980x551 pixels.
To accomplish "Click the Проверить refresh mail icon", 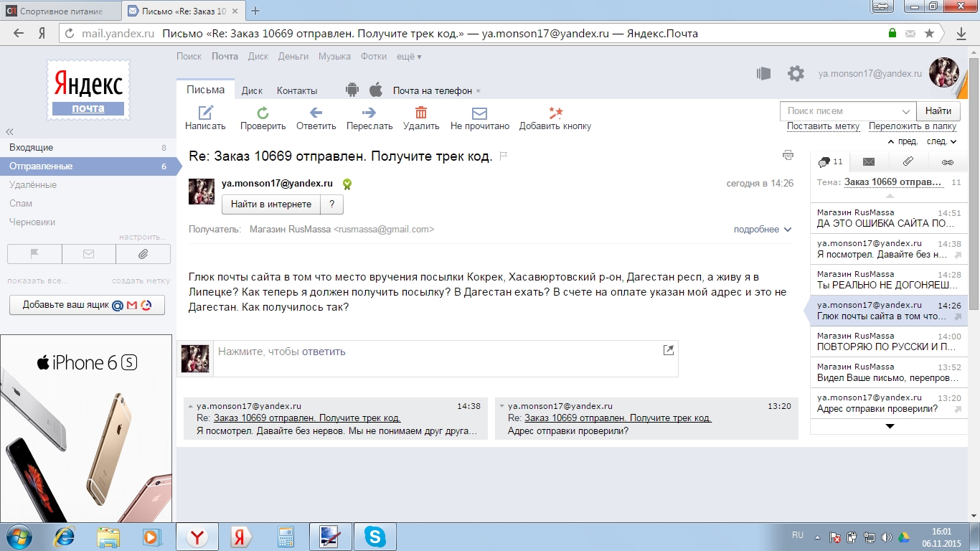I will [x=263, y=113].
